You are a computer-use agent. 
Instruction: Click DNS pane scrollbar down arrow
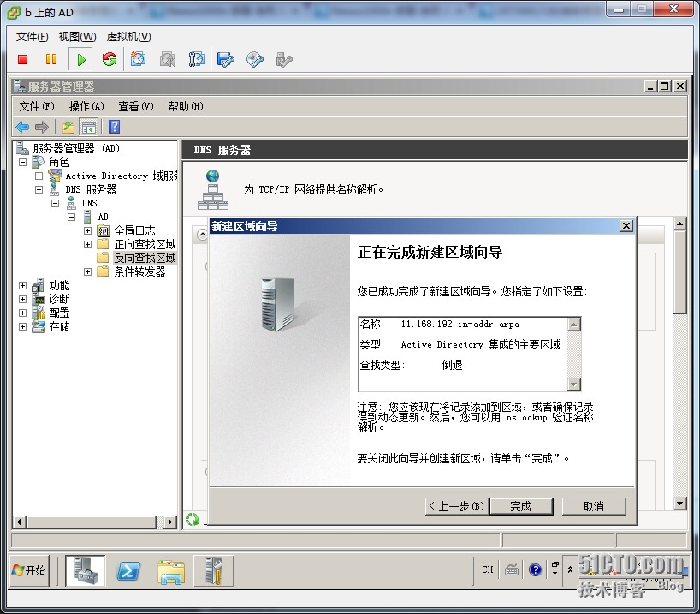[x=680, y=504]
